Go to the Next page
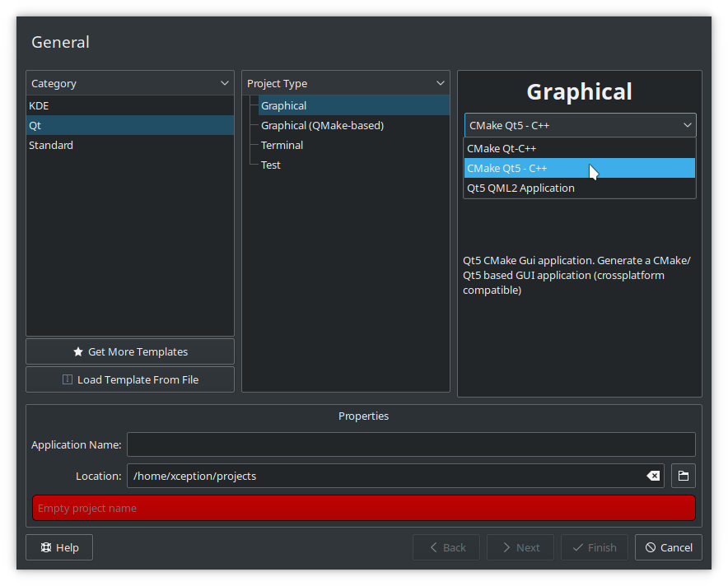Screen dimensions: 728x586 pos(520,547)
